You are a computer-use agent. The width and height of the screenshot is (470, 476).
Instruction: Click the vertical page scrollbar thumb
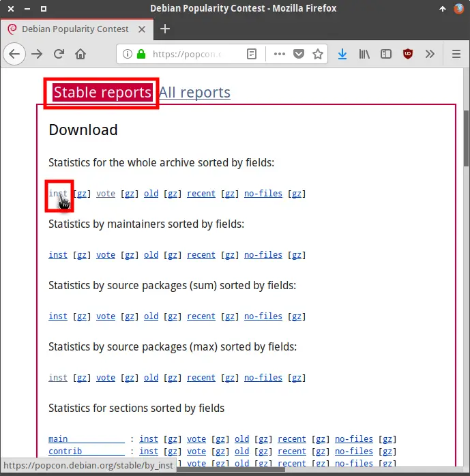[467, 138]
